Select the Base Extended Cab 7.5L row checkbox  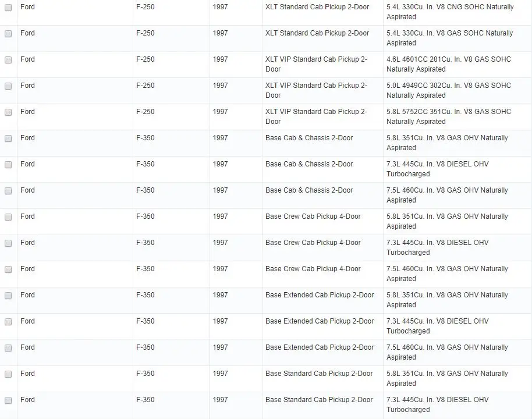click(x=8, y=348)
